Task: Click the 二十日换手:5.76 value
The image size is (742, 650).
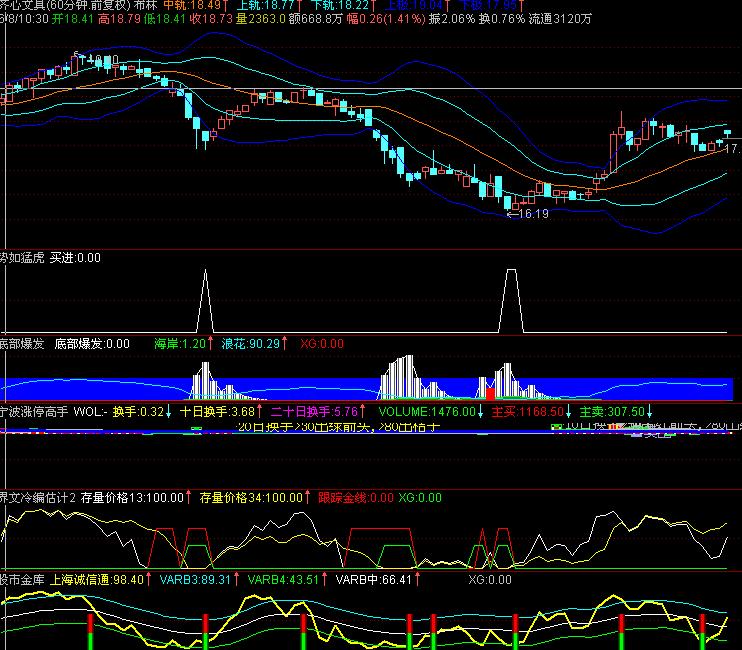Action: tap(314, 412)
